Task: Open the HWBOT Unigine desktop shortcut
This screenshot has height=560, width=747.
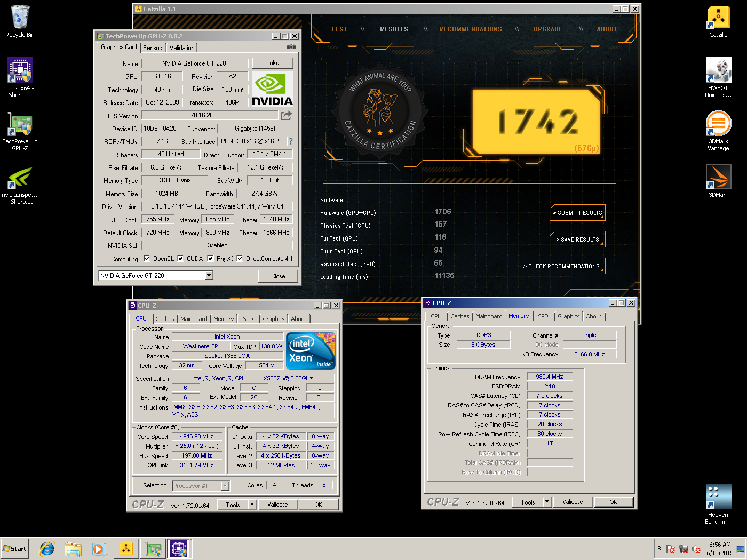Action: pyautogui.click(x=718, y=77)
